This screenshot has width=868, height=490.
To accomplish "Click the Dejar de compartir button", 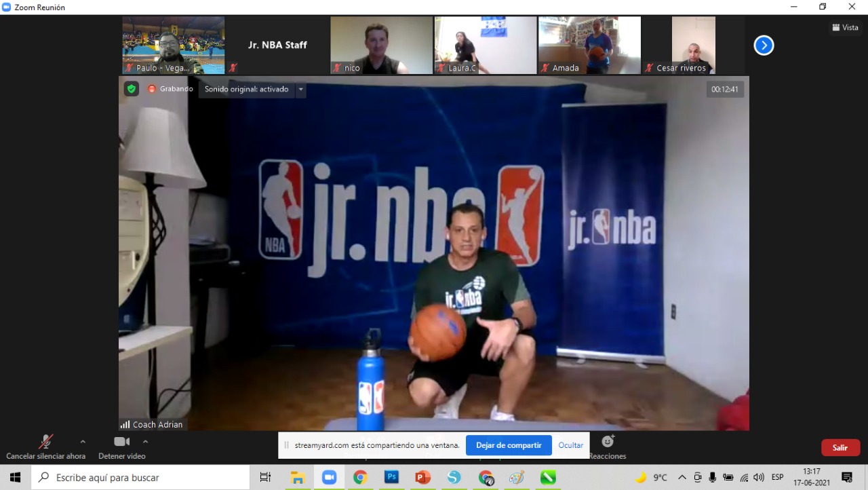I will point(509,445).
